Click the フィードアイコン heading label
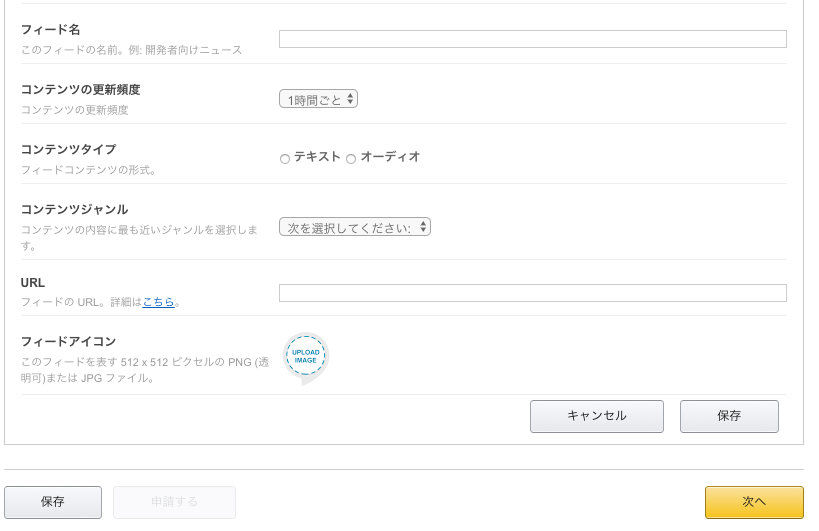Viewport: 819px width, 531px height. click(x=68, y=342)
